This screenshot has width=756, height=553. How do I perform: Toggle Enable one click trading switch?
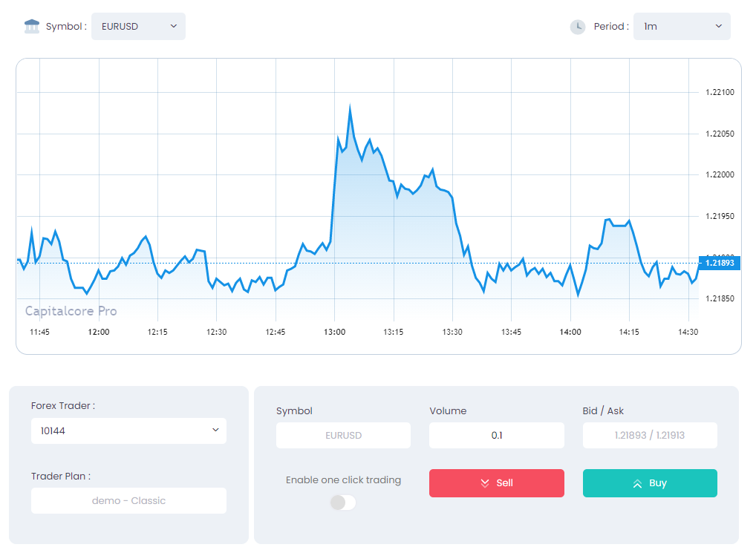pyautogui.click(x=343, y=503)
